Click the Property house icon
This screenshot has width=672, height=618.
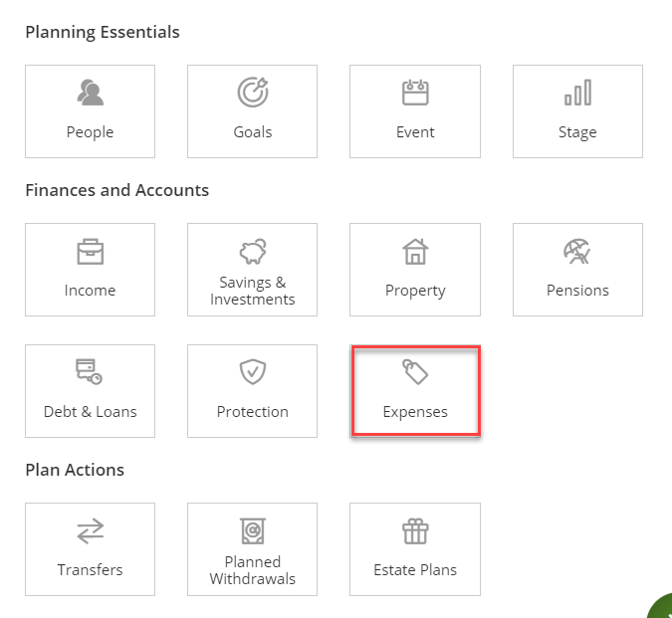pos(414,252)
